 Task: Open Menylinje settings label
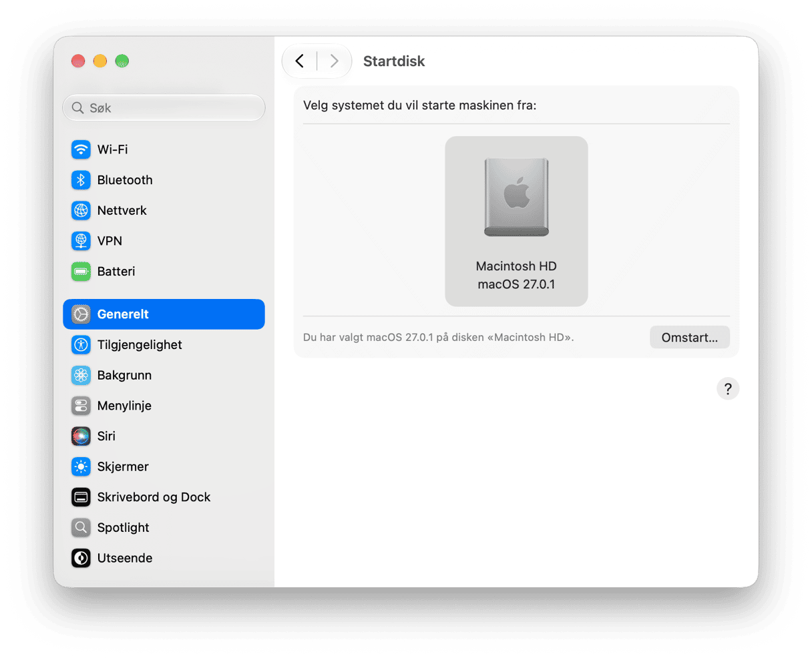point(124,406)
